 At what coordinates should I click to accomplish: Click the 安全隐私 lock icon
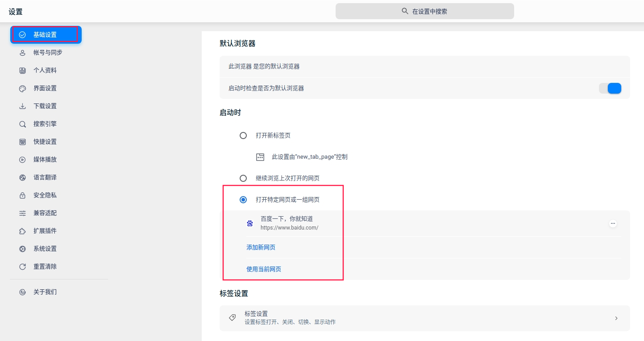(x=22, y=195)
